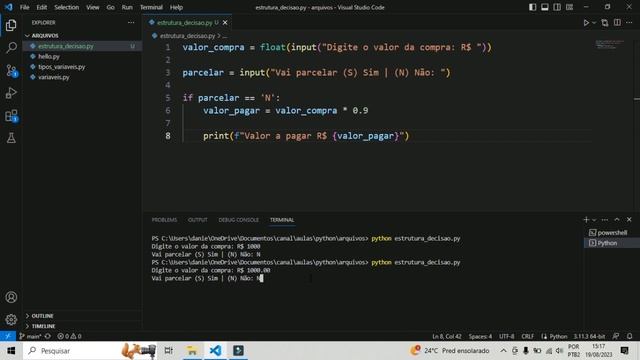This screenshot has height=360, width=640.
Task: Open variaveis.py in the Explorer
Action: click(x=82, y=77)
